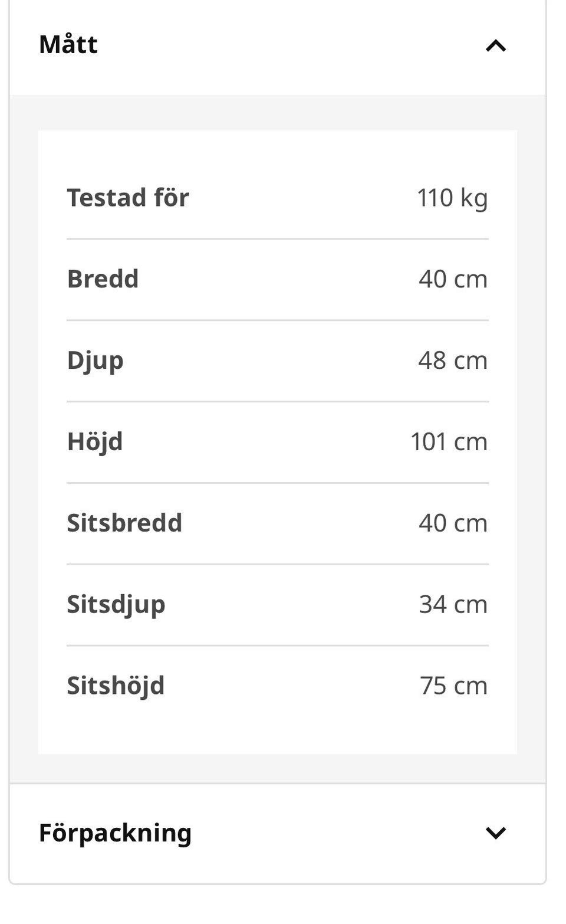Open the Förpackning section heading
This screenshot has width=566, height=924.
pos(115,833)
